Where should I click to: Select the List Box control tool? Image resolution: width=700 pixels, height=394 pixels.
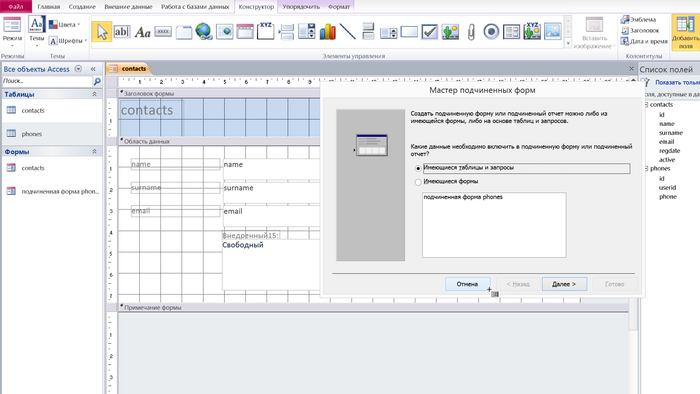point(388,33)
